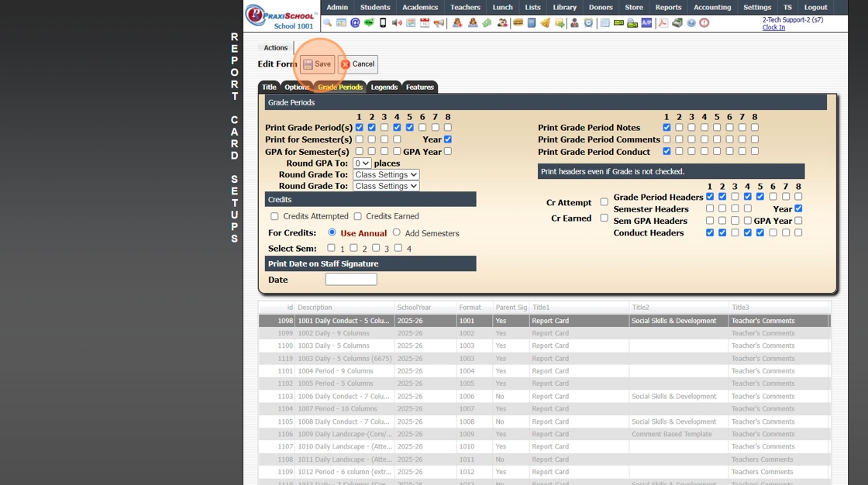
Task: Expand the first Round Grade To dropdown
Action: 386,174
